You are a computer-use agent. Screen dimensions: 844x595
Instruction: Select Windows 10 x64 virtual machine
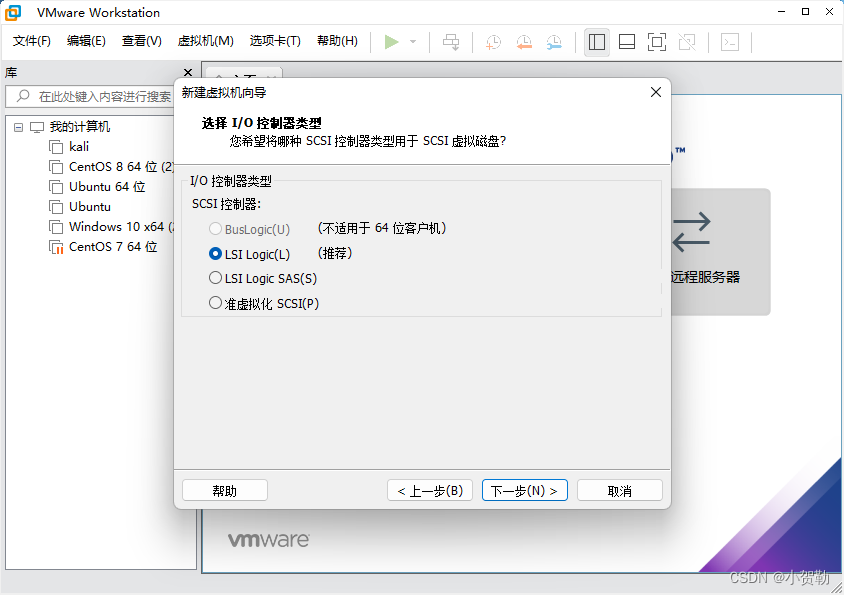(x=121, y=227)
